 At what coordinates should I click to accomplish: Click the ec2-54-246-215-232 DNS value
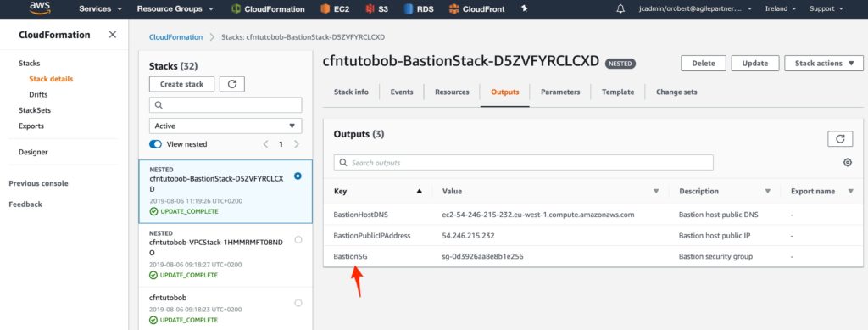[538, 215]
